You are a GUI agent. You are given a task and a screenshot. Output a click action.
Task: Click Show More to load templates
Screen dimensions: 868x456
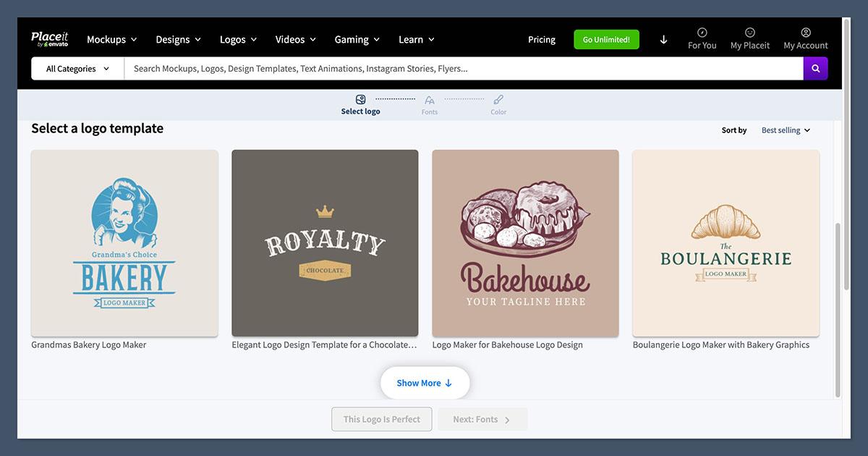coord(425,382)
